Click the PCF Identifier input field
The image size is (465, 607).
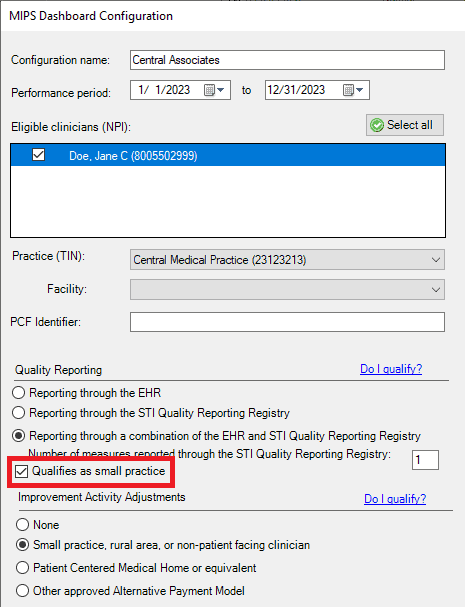(x=287, y=322)
